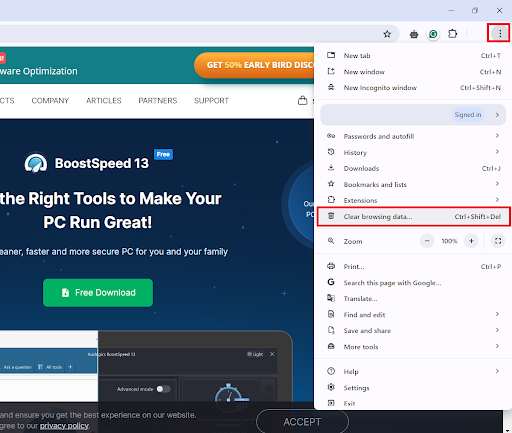Expand the More tools submenu arrow
Screen dimensions: 512x433
click(497, 346)
